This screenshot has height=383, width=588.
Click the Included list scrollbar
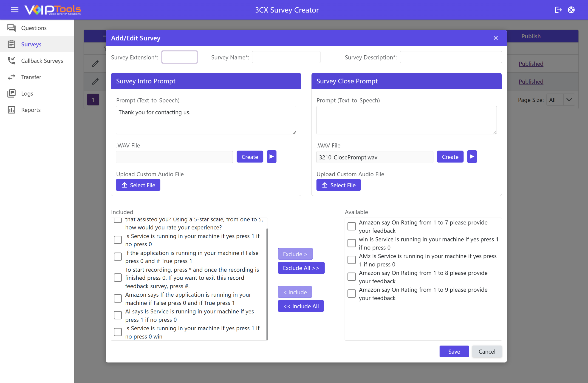[x=267, y=284]
